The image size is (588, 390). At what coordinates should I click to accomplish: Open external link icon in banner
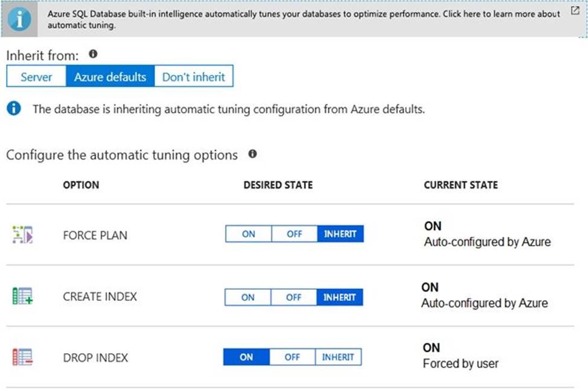click(575, 12)
